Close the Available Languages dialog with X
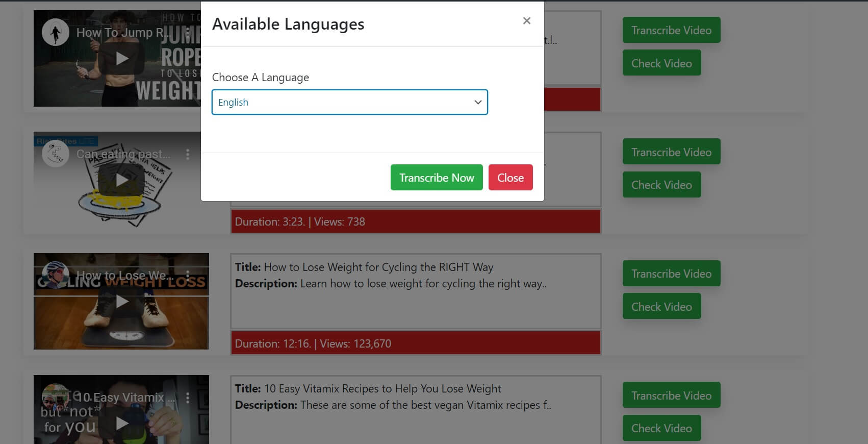Viewport: 868px width, 444px height. pyautogui.click(x=527, y=21)
